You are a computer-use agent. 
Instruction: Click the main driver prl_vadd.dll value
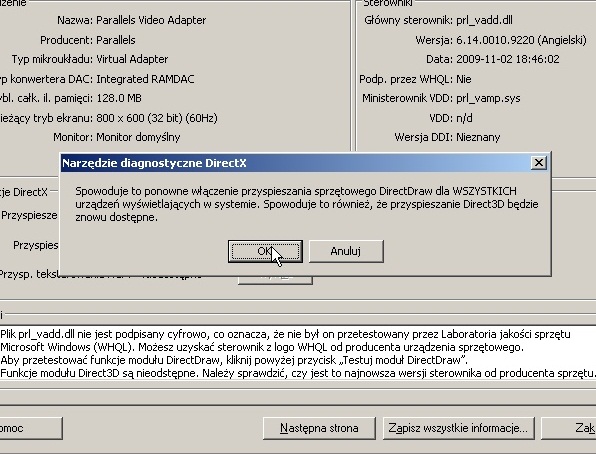pyautogui.click(x=484, y=20)
